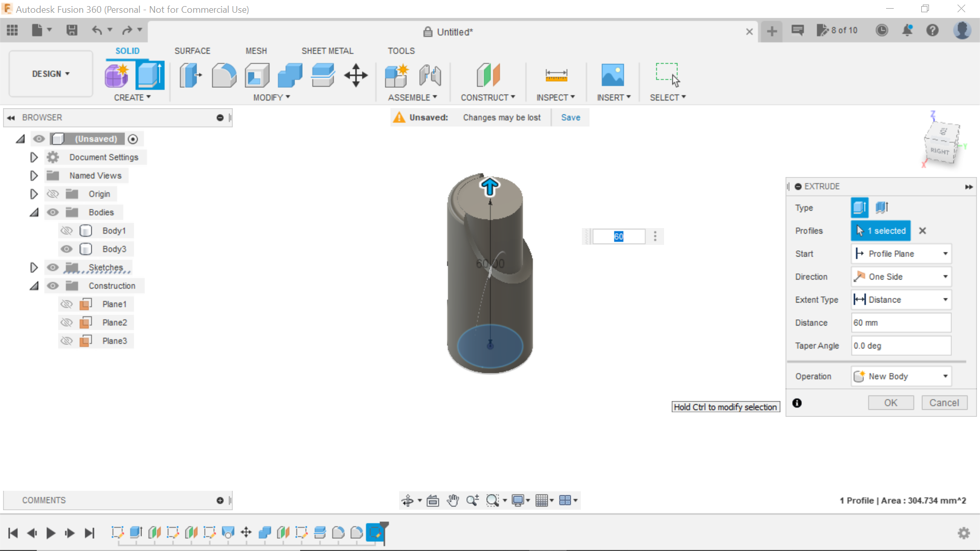Select the Move/Copy tool
Screen dimensions: 980x551
355,75
